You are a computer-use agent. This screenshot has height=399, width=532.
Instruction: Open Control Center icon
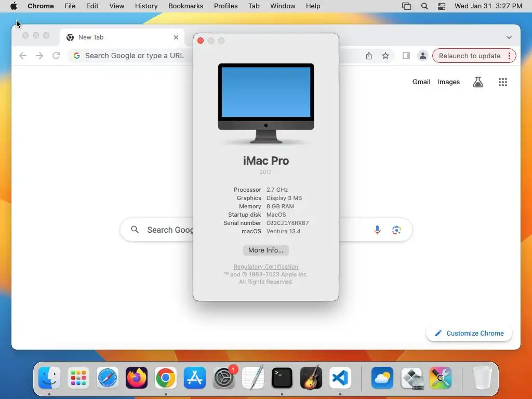pos(442,6)
